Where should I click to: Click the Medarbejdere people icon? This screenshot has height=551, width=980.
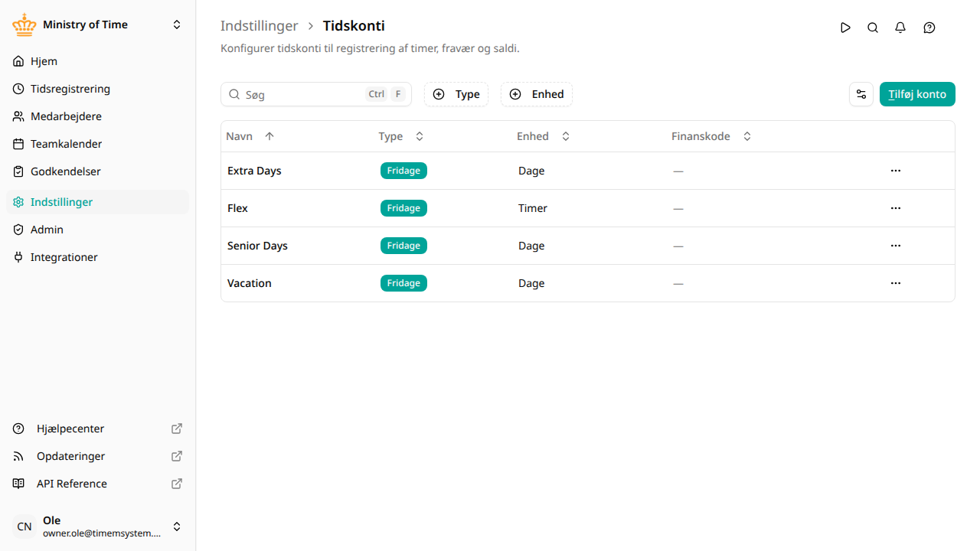coord(18,116)
